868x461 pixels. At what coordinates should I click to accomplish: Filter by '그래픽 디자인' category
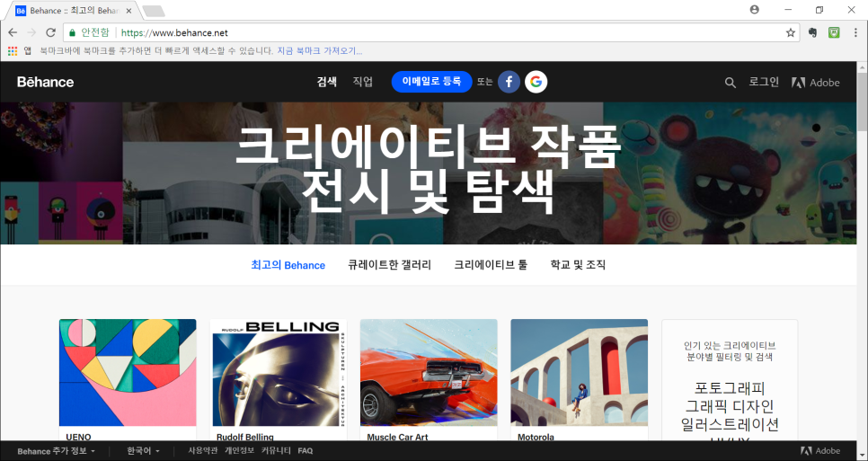coord(730,407)
